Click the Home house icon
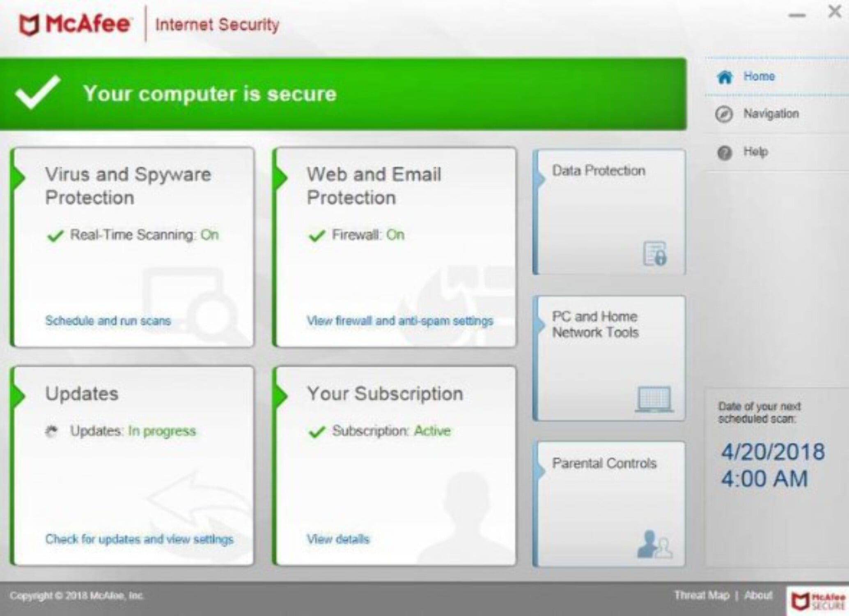This screenshot has width=849, height=616. pyautogui.click(x=724, y=77)
